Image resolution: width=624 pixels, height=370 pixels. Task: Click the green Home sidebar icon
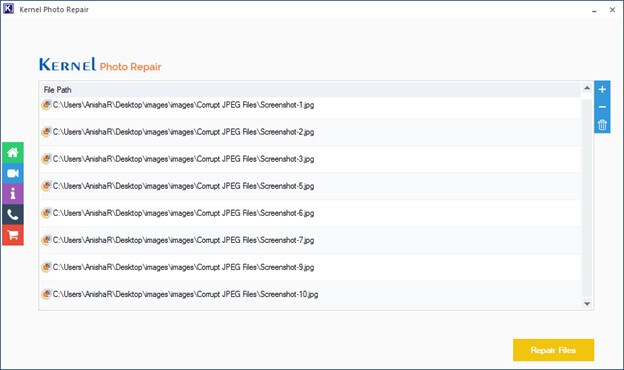point(13,152)
